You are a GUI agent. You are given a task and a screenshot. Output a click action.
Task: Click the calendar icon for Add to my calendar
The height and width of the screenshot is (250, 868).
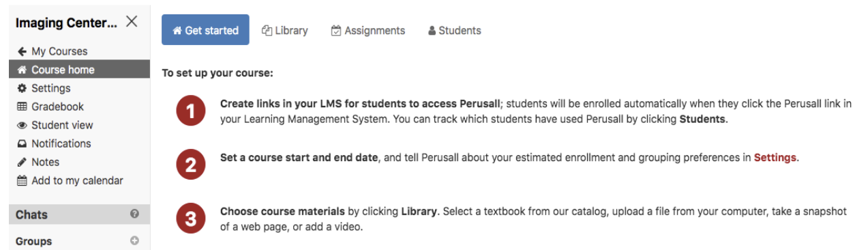tap(22, 180)
